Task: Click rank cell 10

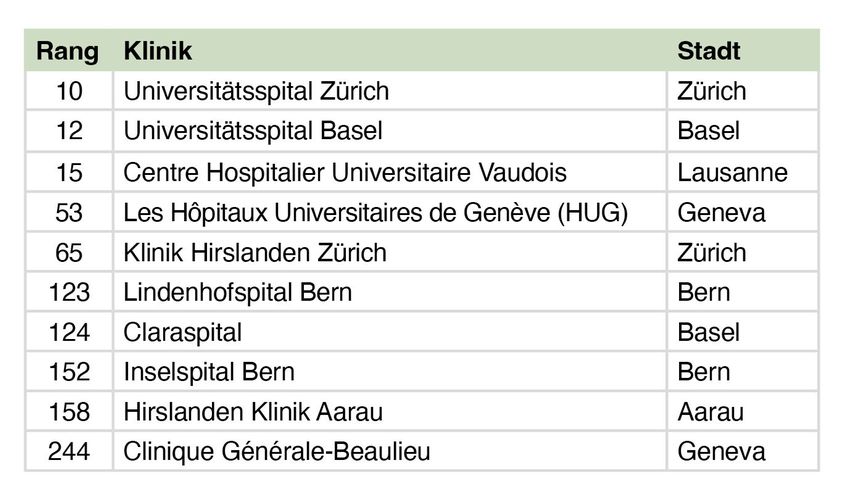Action: [x=69, y=91]
